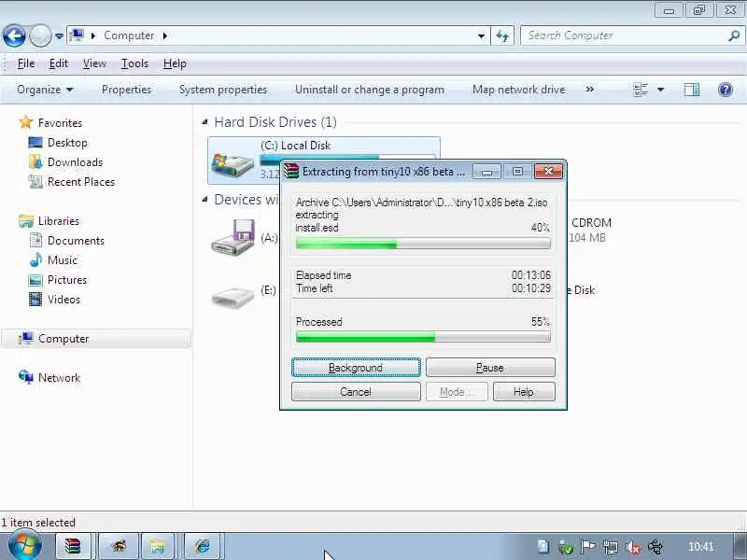Screen dimensions: 747x560
Task: Select the removable drive (E:) icon
Action: click(x=233, y=297)
